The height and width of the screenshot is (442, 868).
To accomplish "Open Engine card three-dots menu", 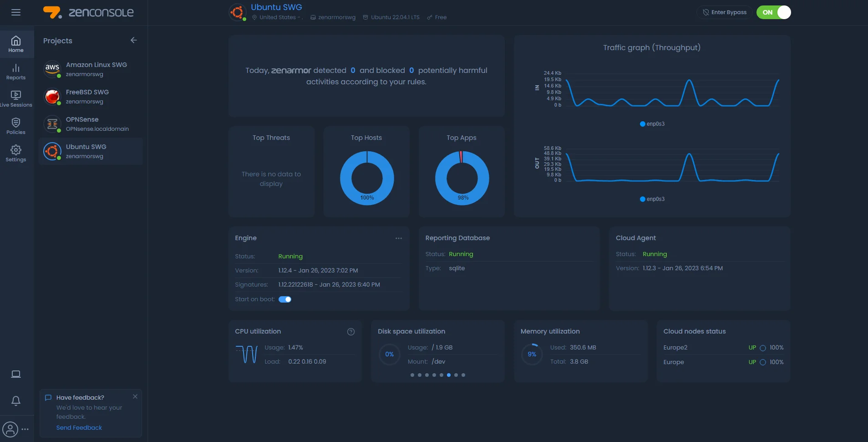I will pyautogui.click(x=399, y=238).
